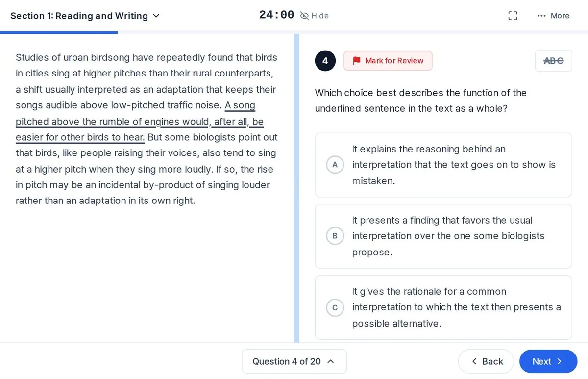Viewport: 588px width, 379px height.
Task: Open the More menu
Action: tap(553, 16)
